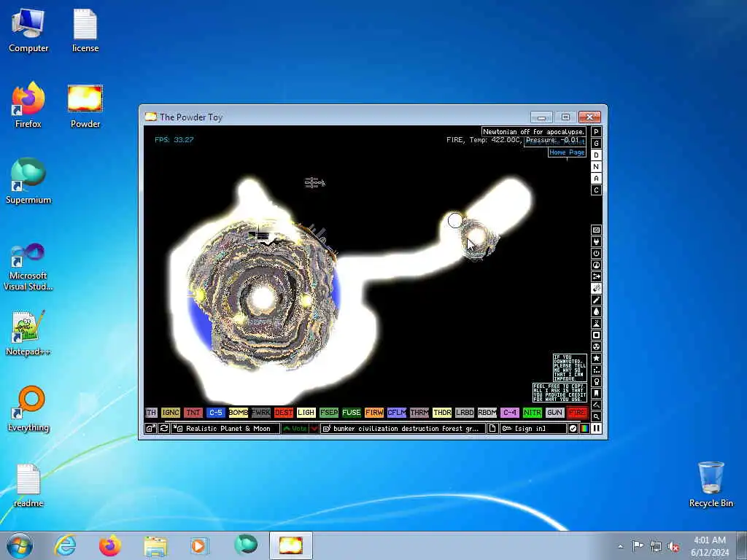The height and width of the screenshot is (560, 747).
Task: Open the save browser icon
Action: (150, 429)
